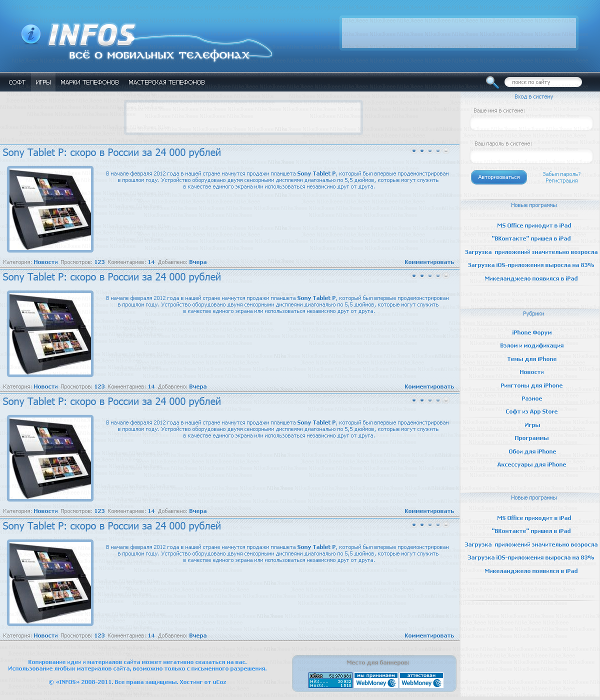Open 'Микеланджело появился в iPad' in lower block

(x=531, y=571)
